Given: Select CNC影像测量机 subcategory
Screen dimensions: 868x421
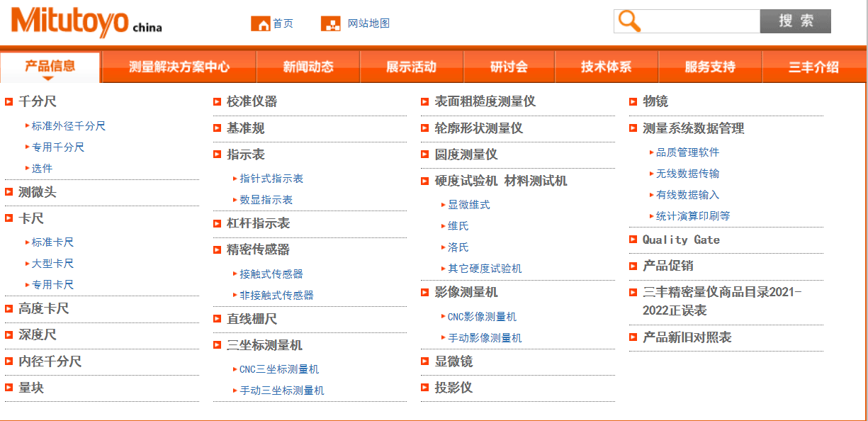Looking at the screenshot, I should (x=483, y=317).
